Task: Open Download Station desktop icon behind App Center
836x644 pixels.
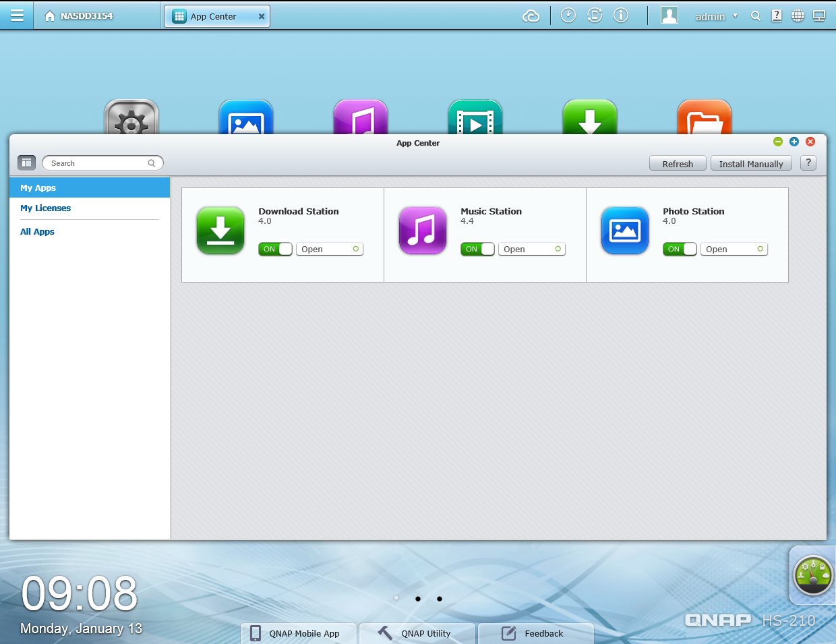Action: tap(590, 117)
